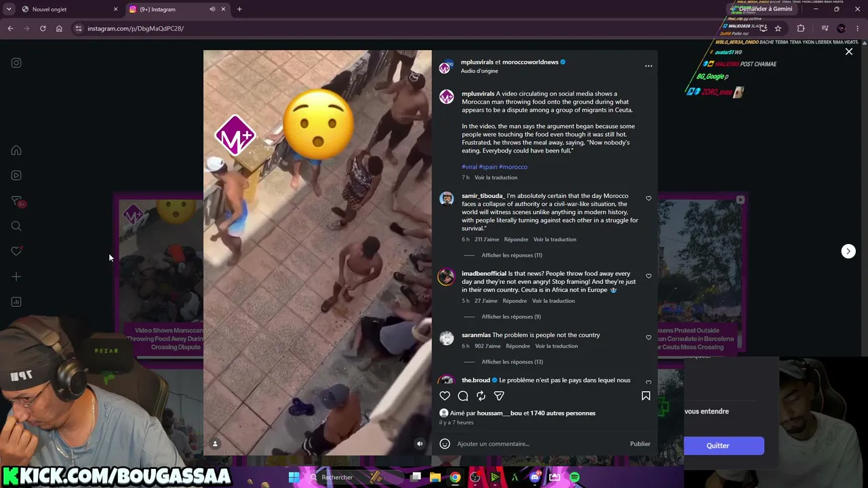Go back with the browser back arrow
The width and height of the screenshot is (868, 488).
coord(10,28)
